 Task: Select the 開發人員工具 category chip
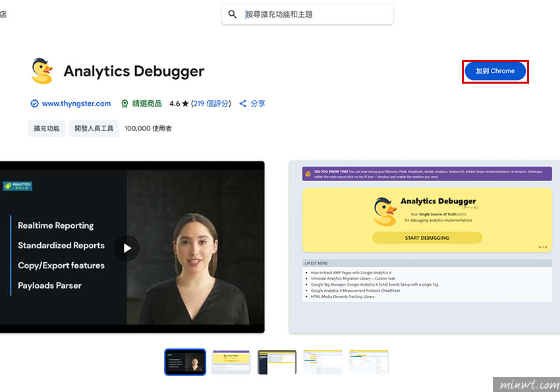point(94,128)
